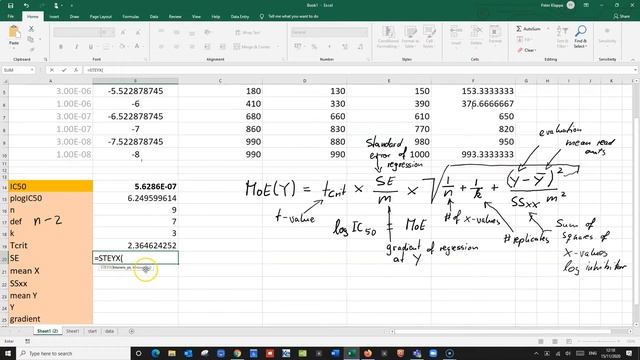Open the Format cells menu in Cells group
Image resolution: width=640 pixels, height=360 pixels.
coord(495,36)
